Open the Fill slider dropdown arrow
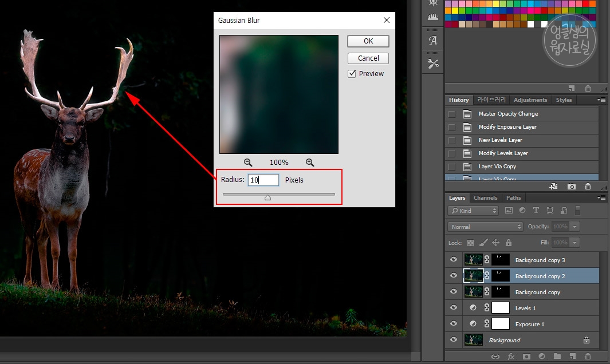 tap(574, 243)
